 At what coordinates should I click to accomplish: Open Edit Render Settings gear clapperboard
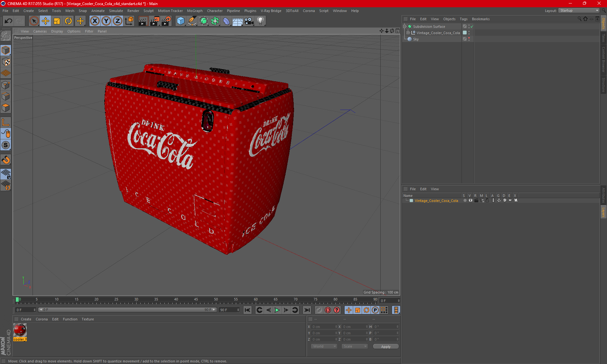point(166,21)
